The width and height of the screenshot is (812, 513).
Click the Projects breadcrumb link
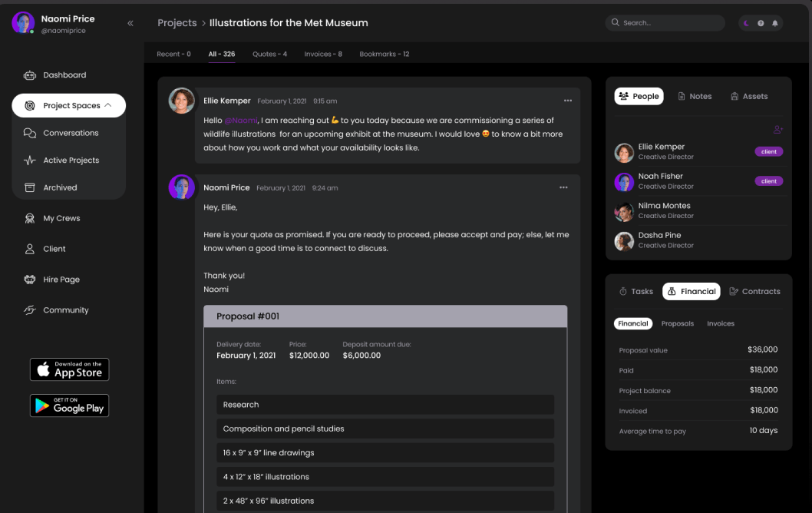(x=177, y=23)
